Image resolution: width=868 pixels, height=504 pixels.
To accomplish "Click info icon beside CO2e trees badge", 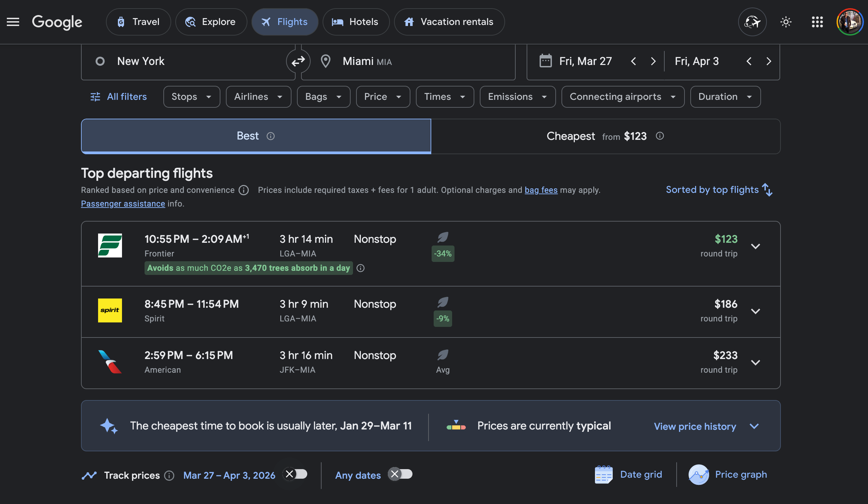I will point(360,268).
